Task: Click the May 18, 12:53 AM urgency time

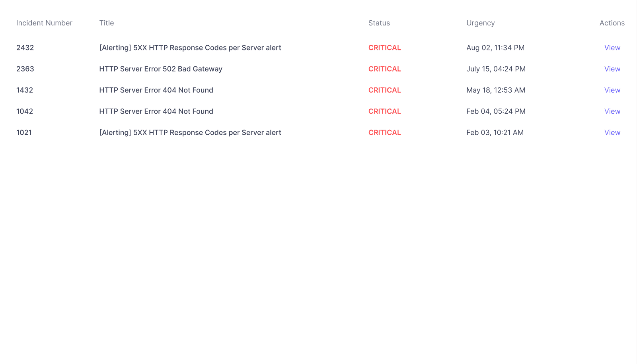Action: point(496,90)
